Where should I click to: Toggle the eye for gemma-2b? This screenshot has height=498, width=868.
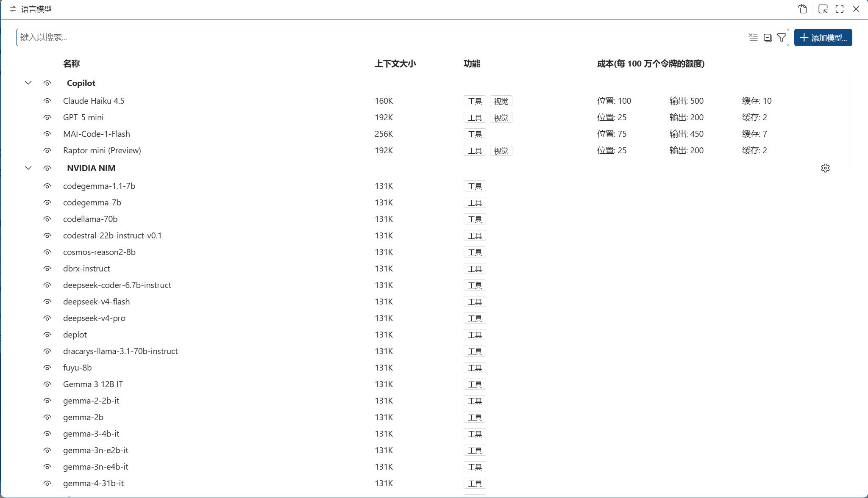[47, 417]
